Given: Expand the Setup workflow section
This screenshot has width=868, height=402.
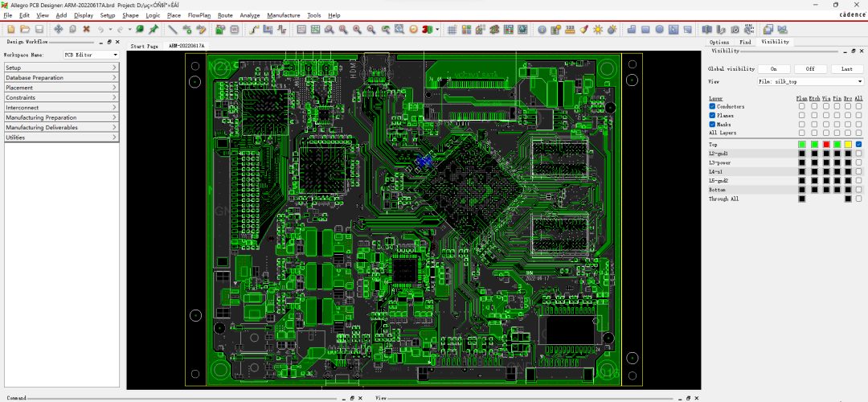Looking at the screenshot, I should click(x=61, y=68).
